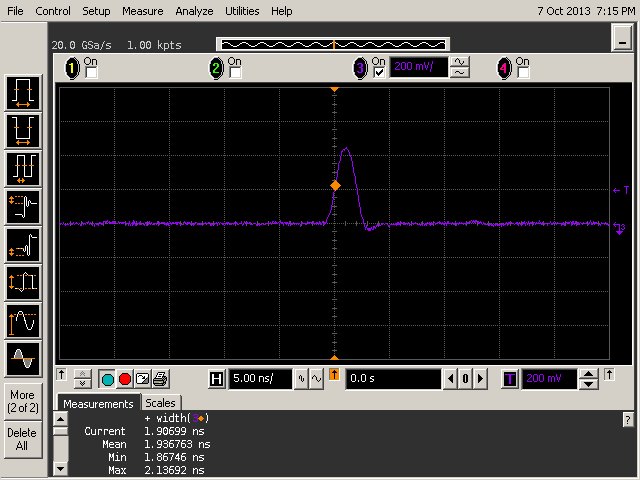
Task: Enable channel 1 On checkbox
Action: [x=92, y=73]
